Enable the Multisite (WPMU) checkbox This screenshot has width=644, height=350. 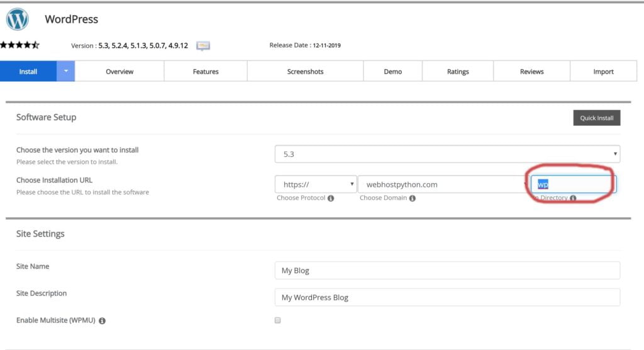click(x=277, y=320)
